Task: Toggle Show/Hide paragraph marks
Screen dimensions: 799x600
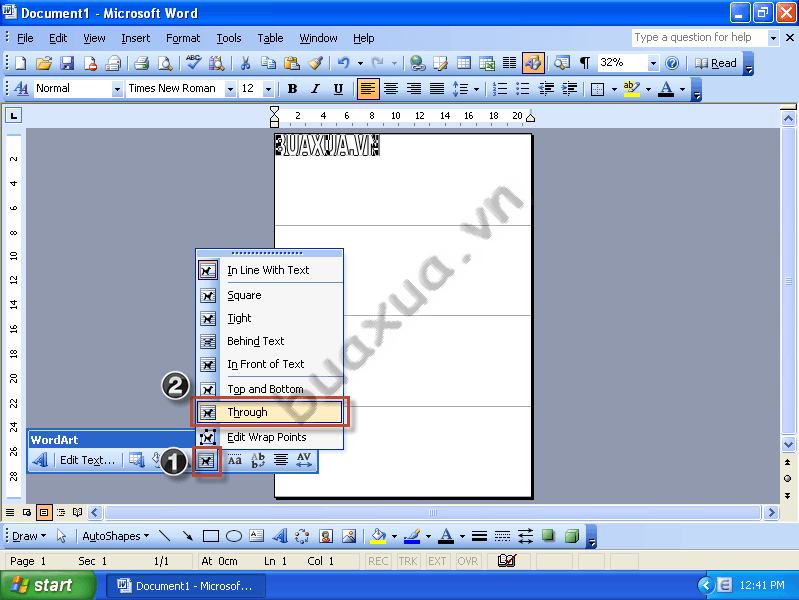Action: tap(585, 63)
